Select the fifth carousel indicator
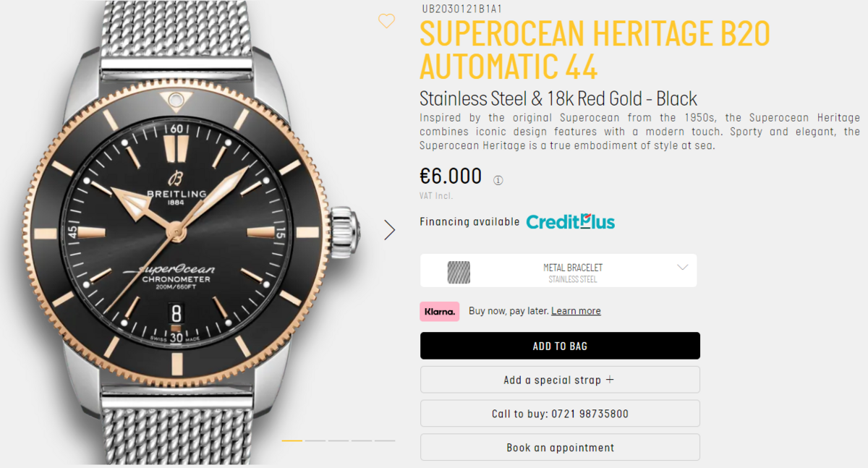 (385, 440)
